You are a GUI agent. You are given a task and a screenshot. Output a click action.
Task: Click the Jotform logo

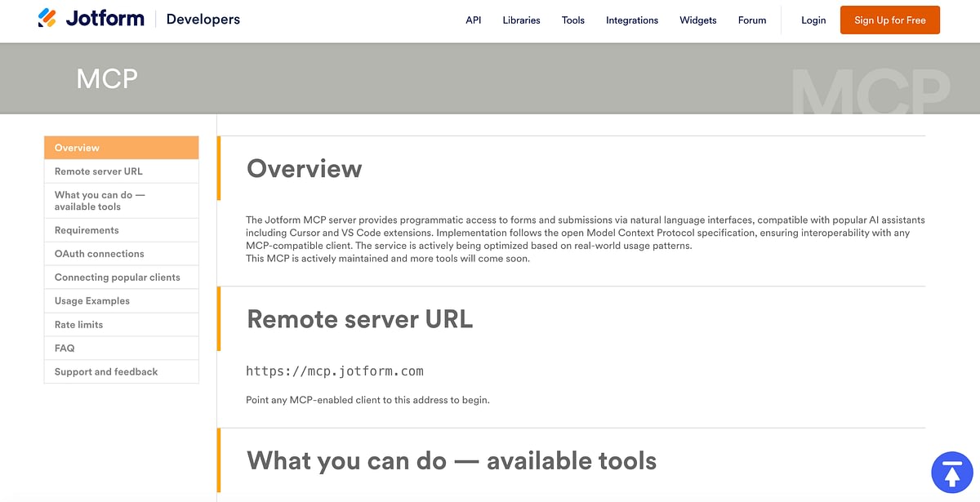click(x=91, y=18)
